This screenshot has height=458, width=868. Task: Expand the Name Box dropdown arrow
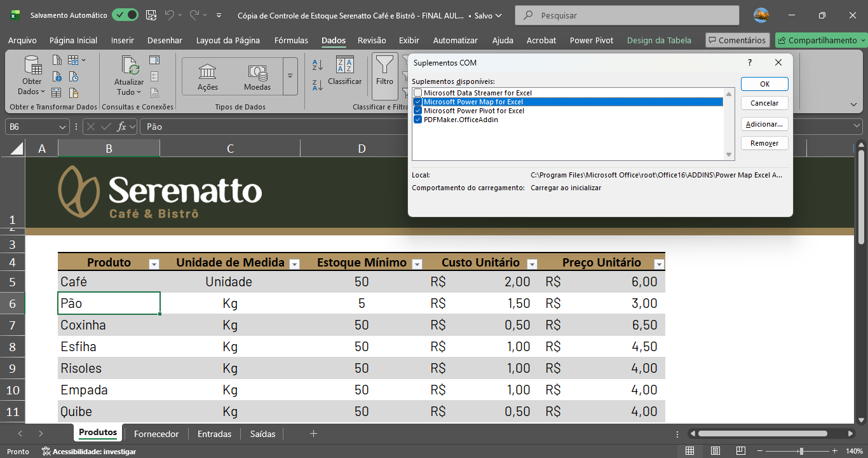[x=62, y=127]
